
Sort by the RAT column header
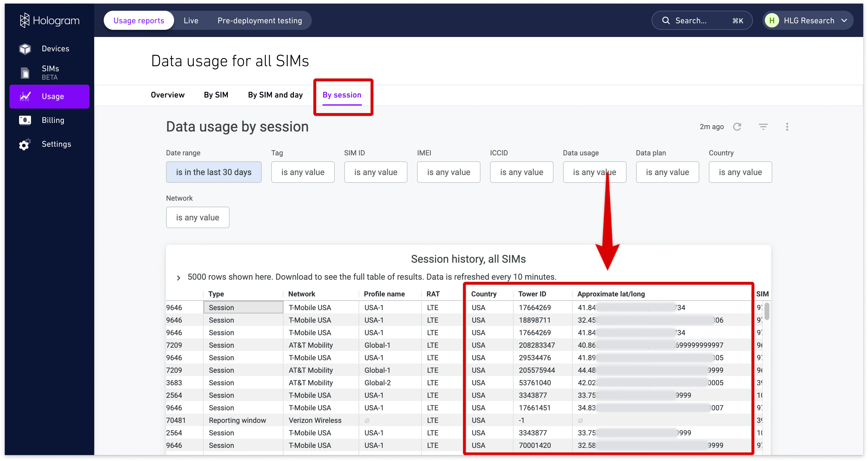[x=433, y=294]
